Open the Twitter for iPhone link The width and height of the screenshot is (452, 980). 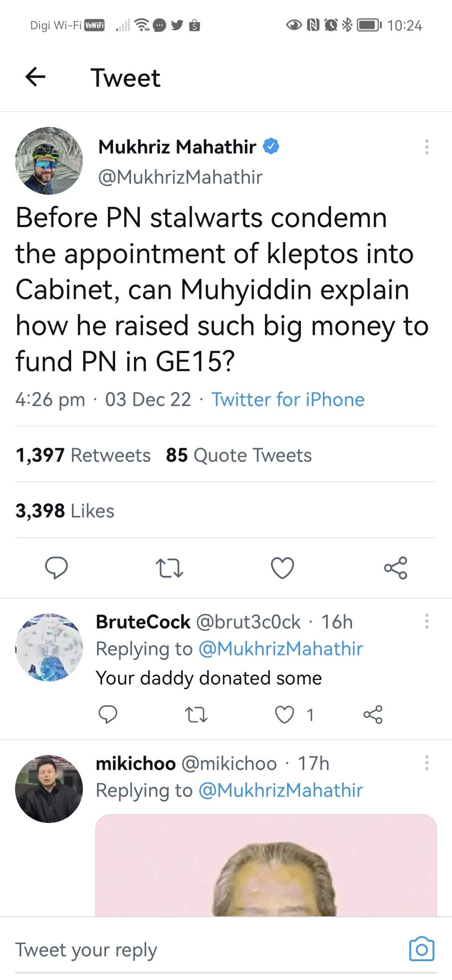(x=288, y=400)
